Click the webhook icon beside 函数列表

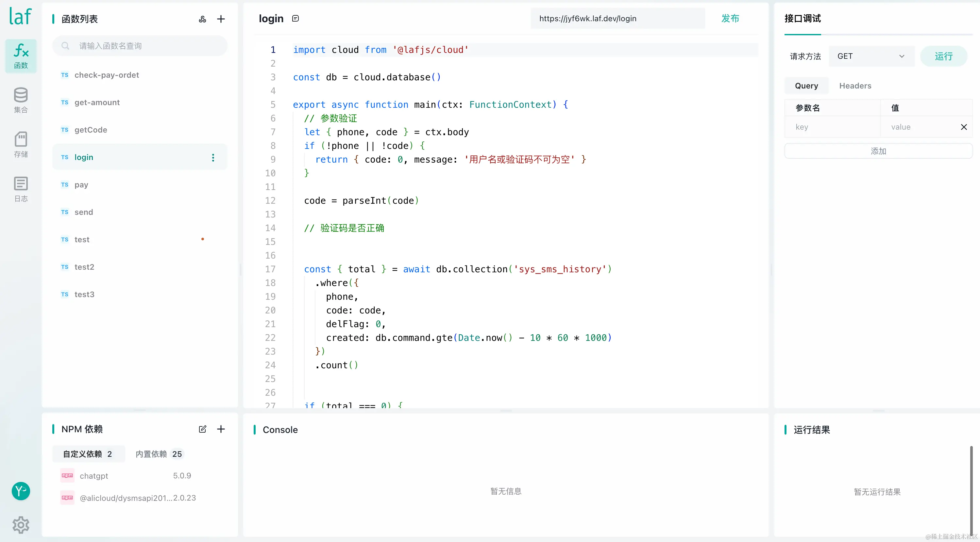pyautogui.click(x=202, y=19)
